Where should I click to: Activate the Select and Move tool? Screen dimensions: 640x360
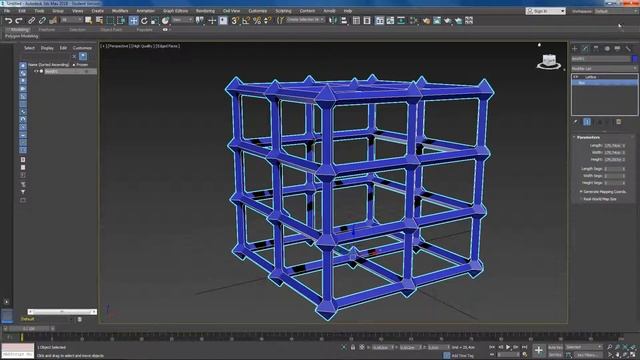tap(133, 20)
